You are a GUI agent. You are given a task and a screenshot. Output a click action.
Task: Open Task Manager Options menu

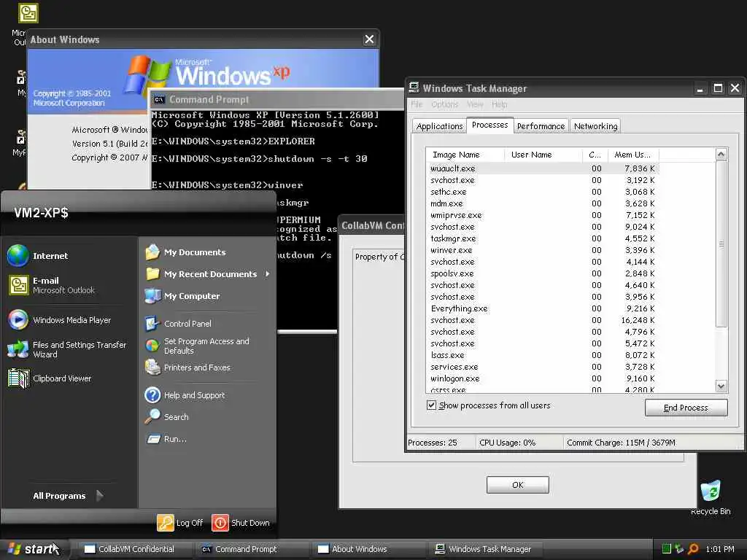pos(444,104)
